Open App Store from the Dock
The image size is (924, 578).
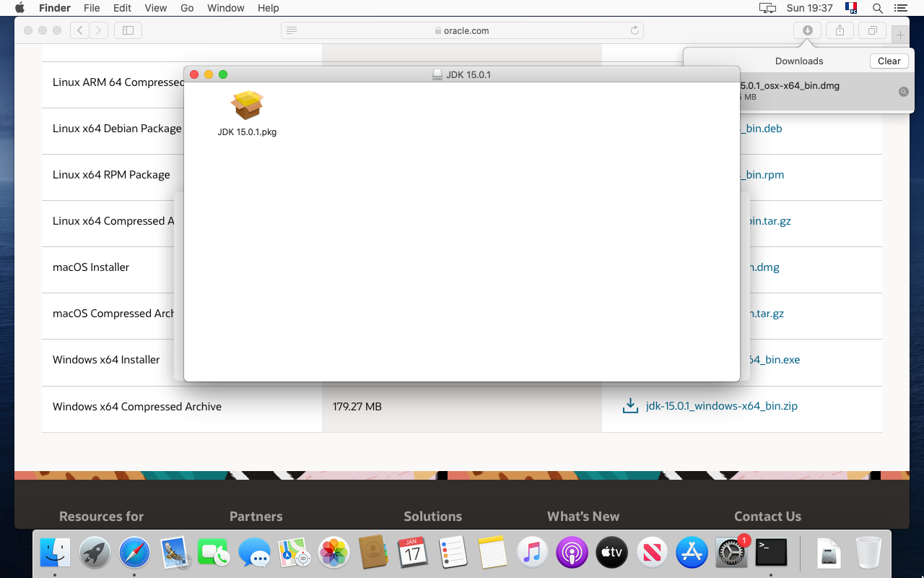[692, 553]
